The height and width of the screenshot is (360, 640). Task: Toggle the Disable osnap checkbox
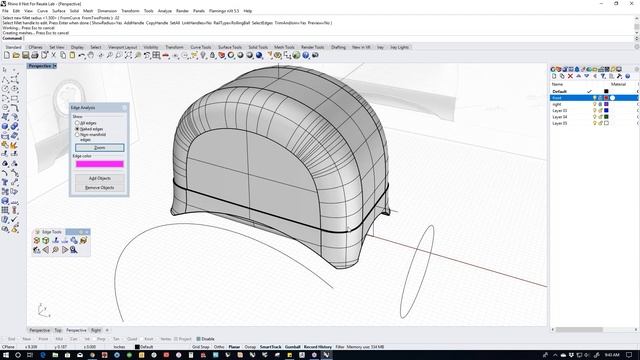[198, 339]
